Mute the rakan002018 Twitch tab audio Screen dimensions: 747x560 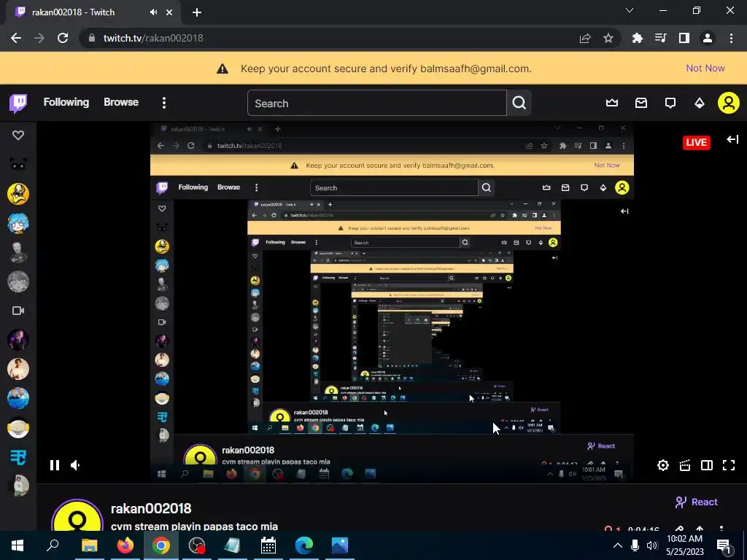pos(153,12)
